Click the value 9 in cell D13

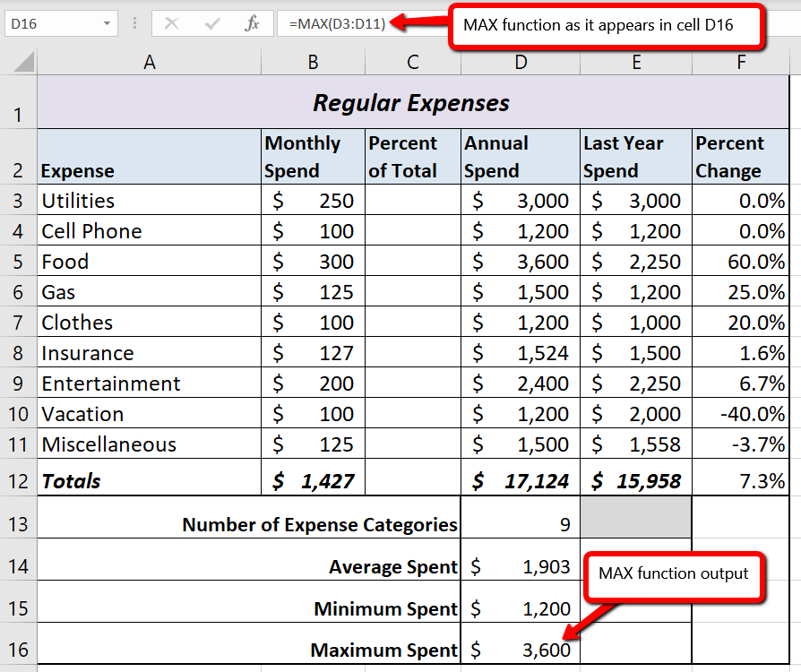(521, 517)
